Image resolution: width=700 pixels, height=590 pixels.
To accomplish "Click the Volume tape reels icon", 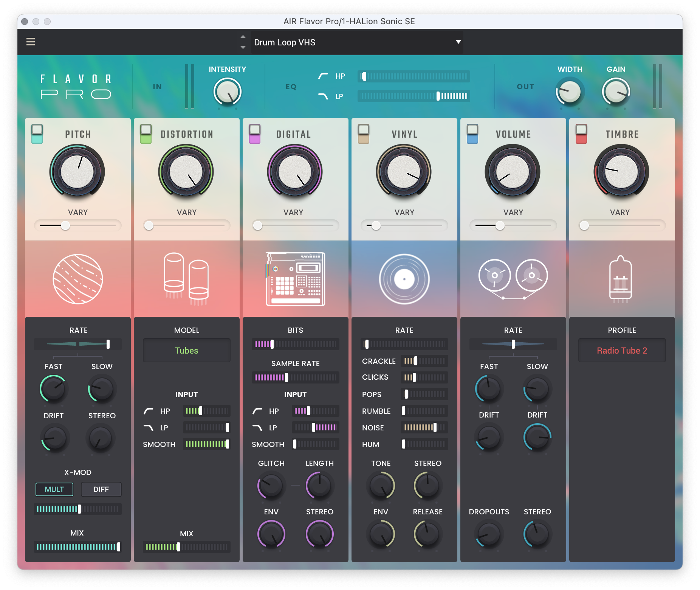I will pos(513,279).
